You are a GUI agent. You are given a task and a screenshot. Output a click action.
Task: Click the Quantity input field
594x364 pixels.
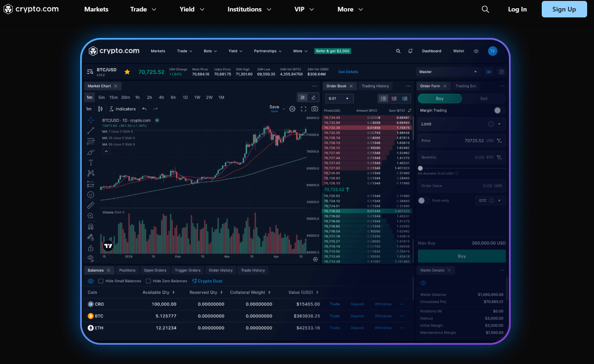[462, 157]
